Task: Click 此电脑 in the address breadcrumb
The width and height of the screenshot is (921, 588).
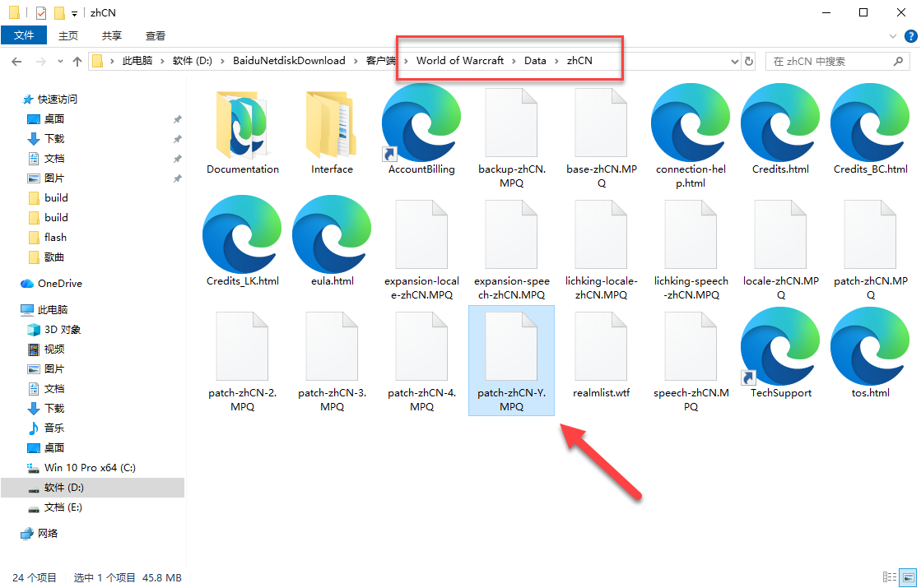Action: point(137,60)
